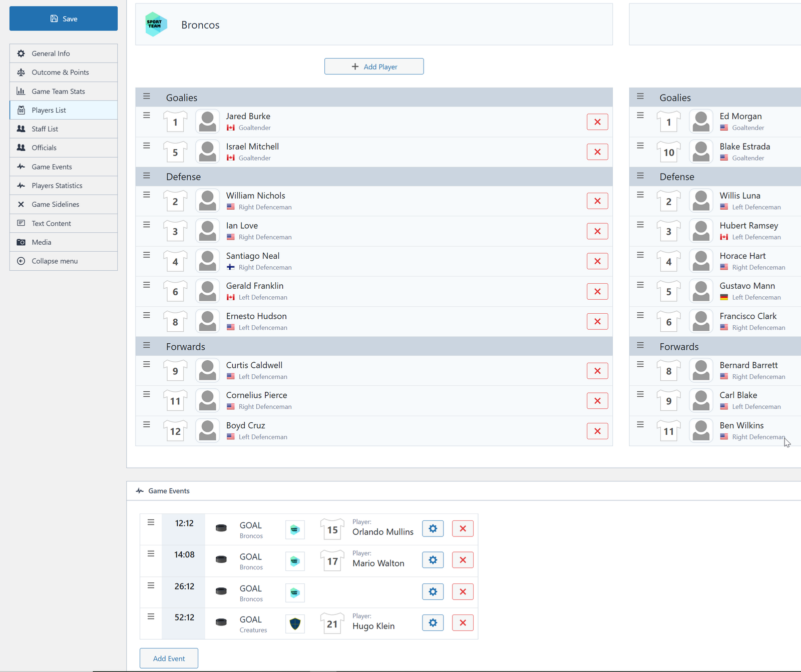Delete the 52:12 Hugo Klein goal event

pyautogui.click(x=463, y=622)
